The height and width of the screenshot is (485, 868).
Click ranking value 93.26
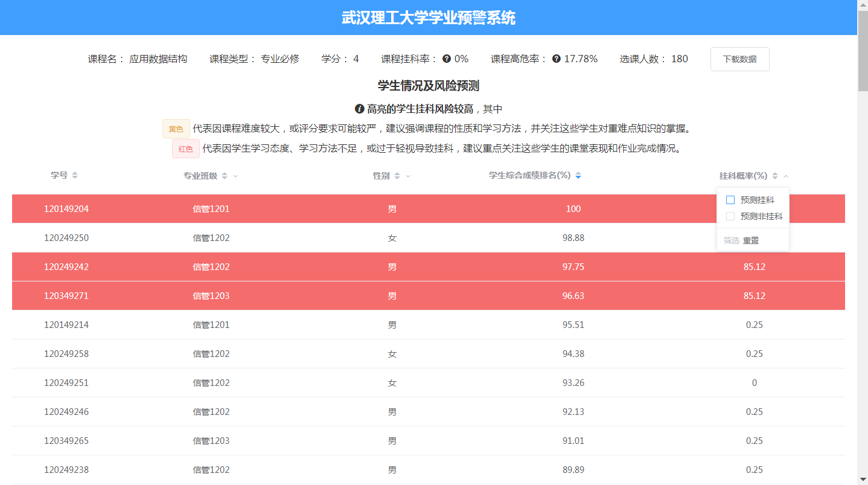tap(573, 383)
